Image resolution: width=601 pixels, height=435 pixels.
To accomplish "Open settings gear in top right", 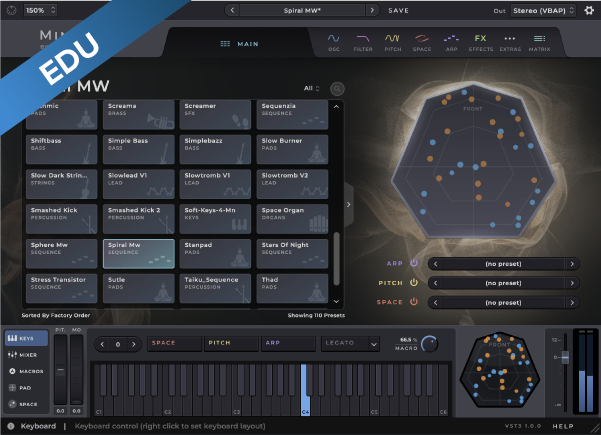I will click(589, 10).
